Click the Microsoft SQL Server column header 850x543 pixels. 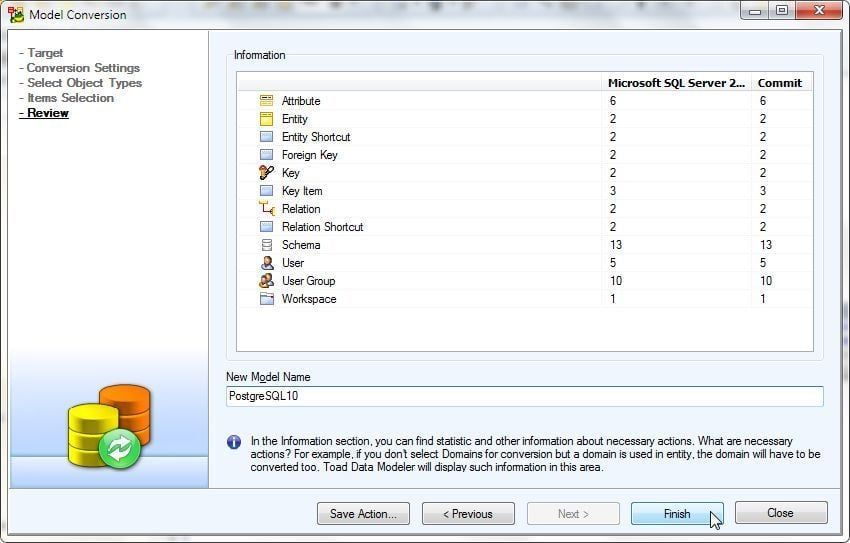tap(676, 83)
